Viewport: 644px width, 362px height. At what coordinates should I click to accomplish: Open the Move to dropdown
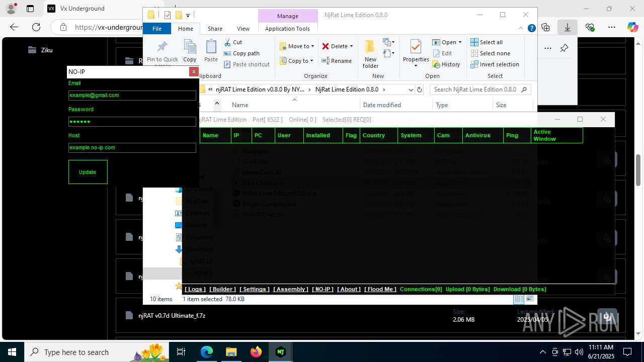297,46
